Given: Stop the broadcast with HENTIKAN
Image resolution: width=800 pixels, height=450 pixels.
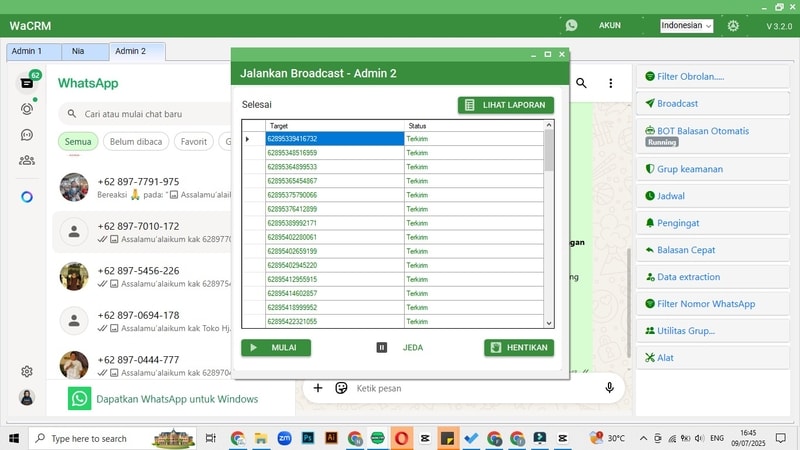Looking at the screenshot, I should (519, 348).
